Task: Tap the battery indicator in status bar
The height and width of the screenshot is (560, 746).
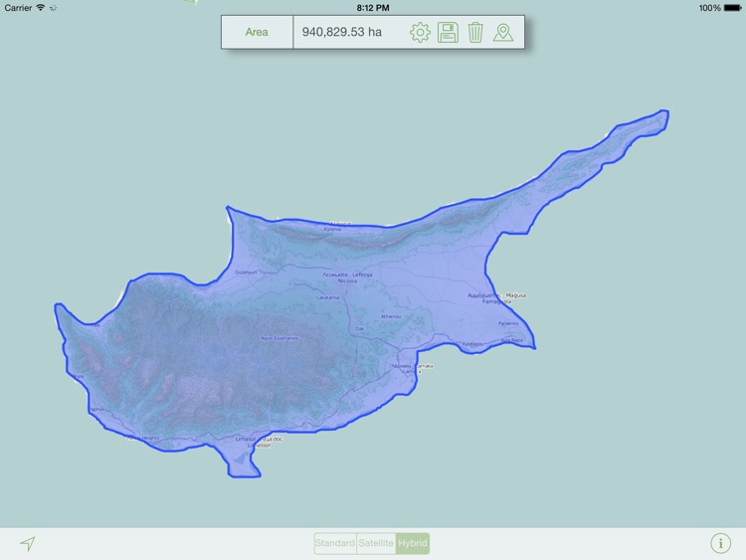Action: 732,8
